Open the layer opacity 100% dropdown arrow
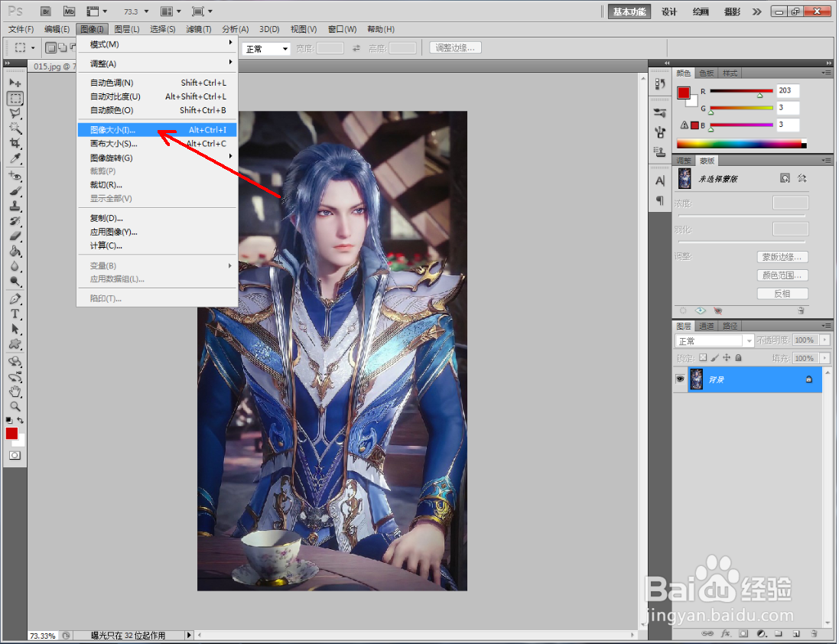839x644 pixels. coord(824,340)
